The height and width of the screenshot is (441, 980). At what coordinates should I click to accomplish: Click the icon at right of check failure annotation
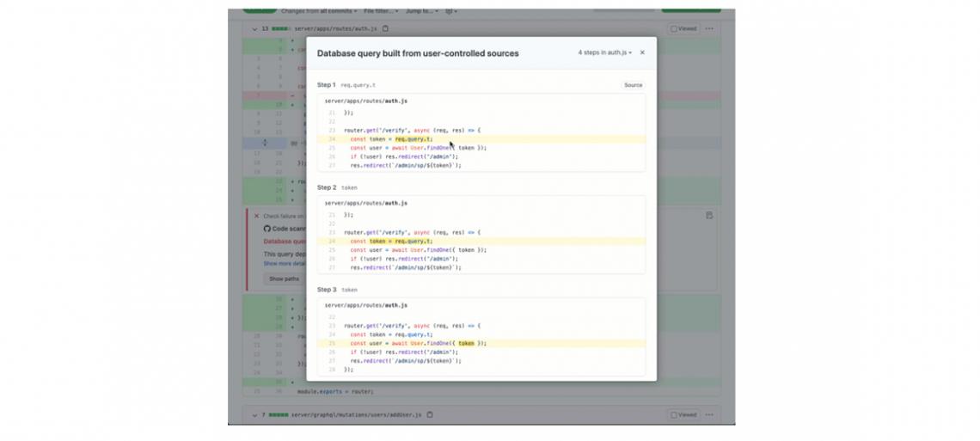click(709, 216)
